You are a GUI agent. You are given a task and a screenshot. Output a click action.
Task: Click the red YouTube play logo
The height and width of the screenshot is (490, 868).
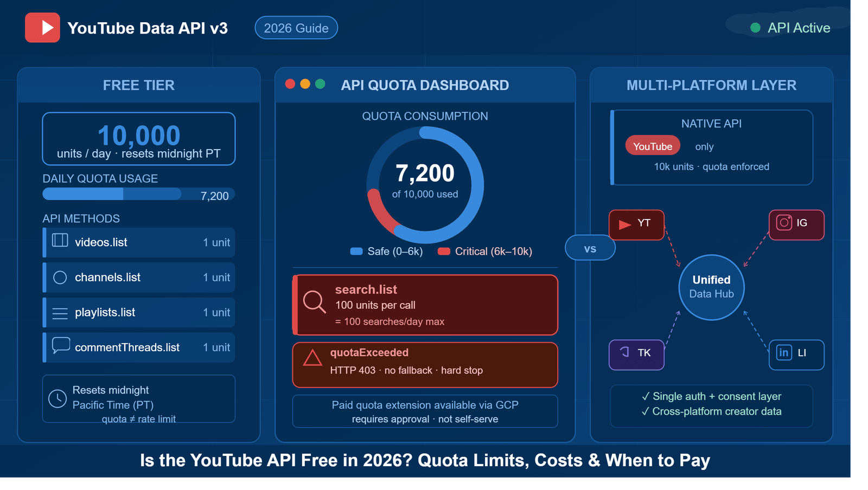(x=42, y=28)
